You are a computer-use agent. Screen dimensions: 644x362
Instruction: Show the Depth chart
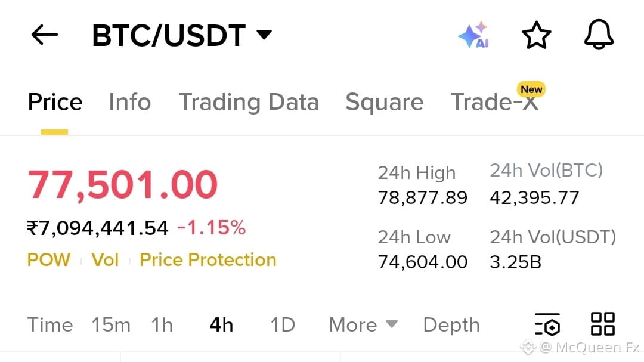pos(451,326)
